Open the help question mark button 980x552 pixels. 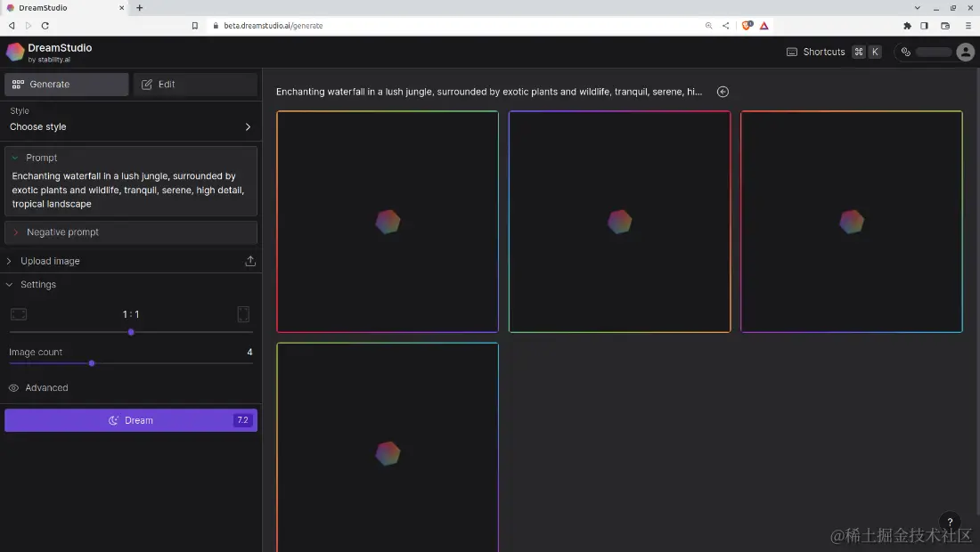950,522
